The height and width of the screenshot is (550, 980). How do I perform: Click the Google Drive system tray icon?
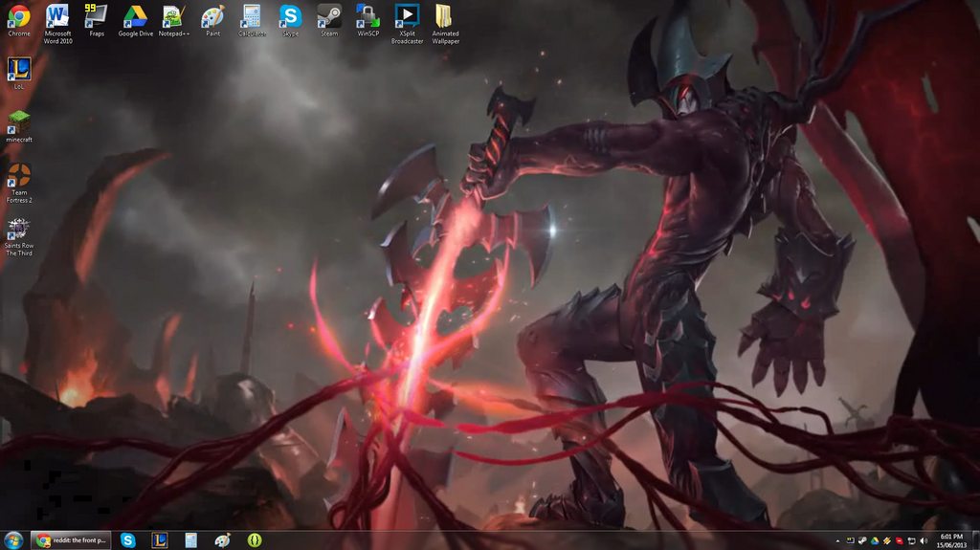(875, 541)
